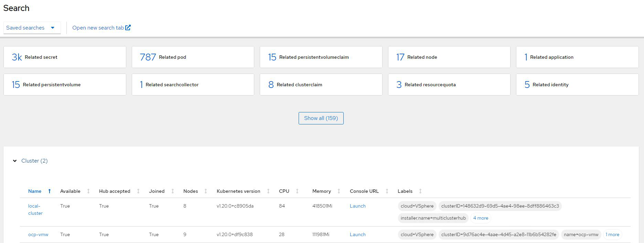Image resolution: width=644 pixels, height=243 pixels.
Task: Click the Kubernetes version sort icon
Action: click(x=268, y=191)
